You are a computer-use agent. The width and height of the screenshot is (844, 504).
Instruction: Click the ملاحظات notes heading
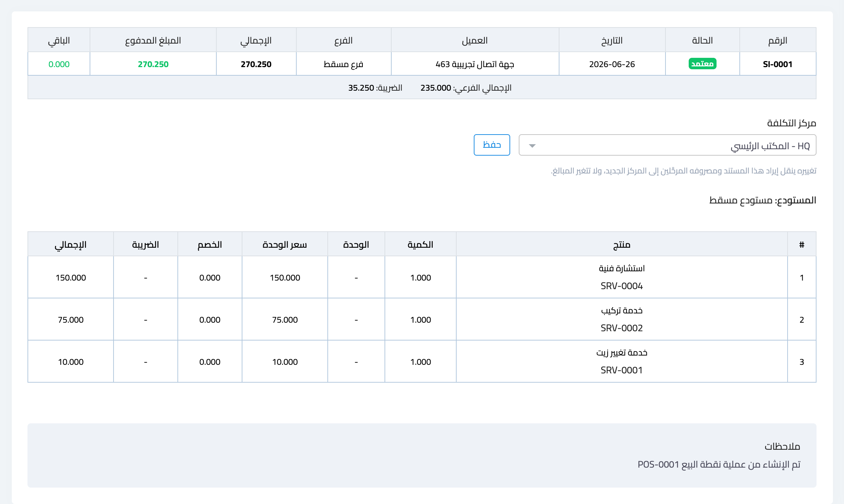[782, 447]
